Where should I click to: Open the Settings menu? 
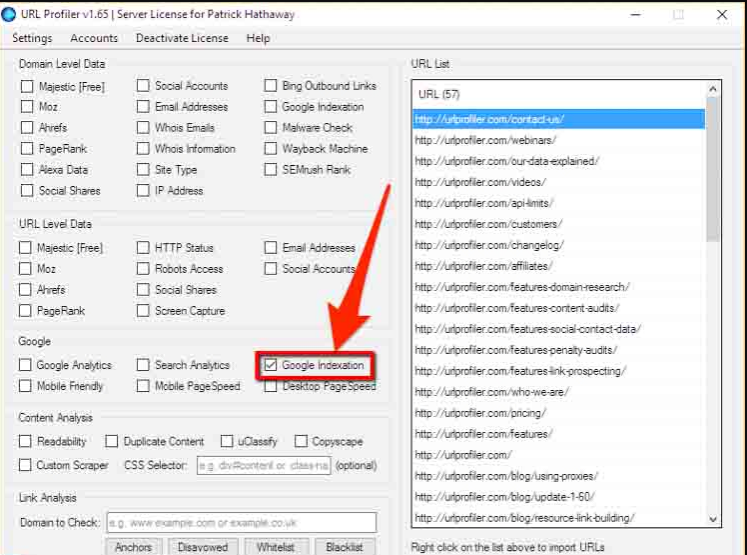pos(32,38)
